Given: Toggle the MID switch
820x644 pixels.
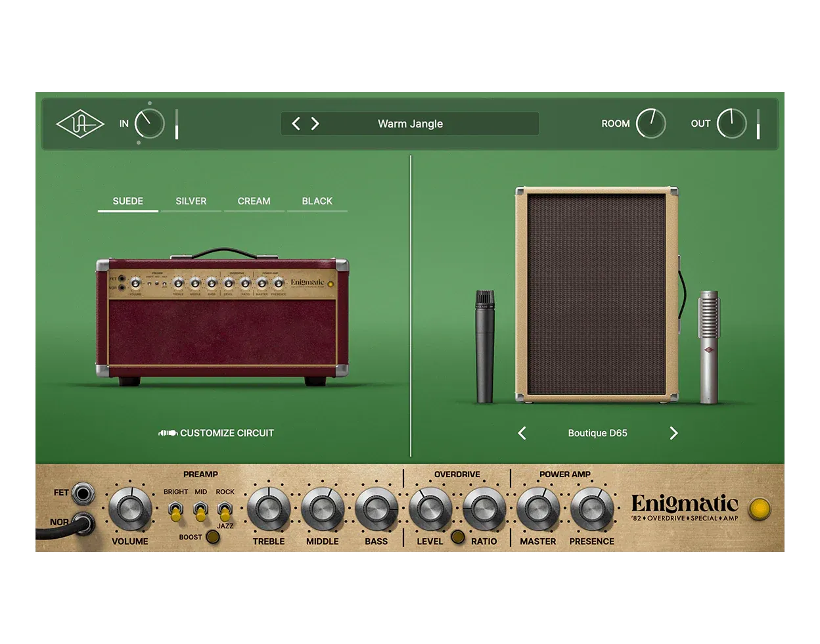Looking at the screenshot, I should click(200, 511).
